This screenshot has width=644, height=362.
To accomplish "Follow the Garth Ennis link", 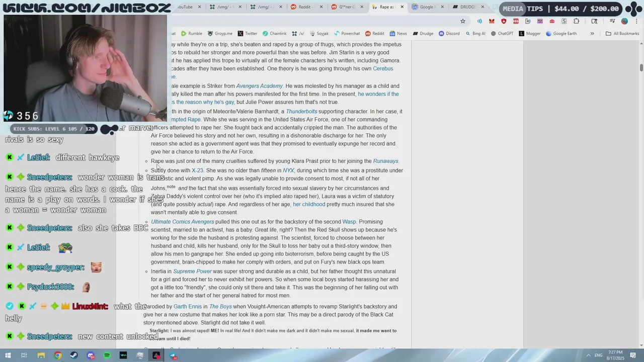I will [188, 307].
